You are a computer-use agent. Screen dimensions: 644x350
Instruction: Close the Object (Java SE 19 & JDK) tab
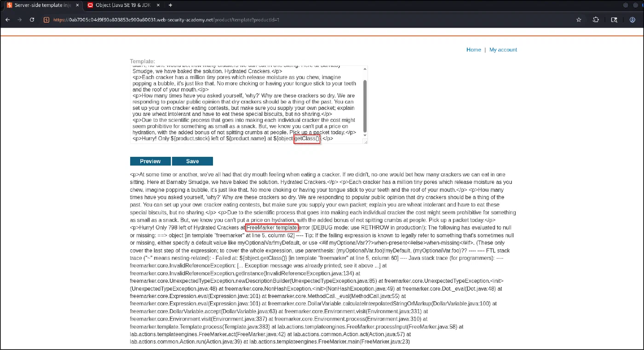click(159, 5)
